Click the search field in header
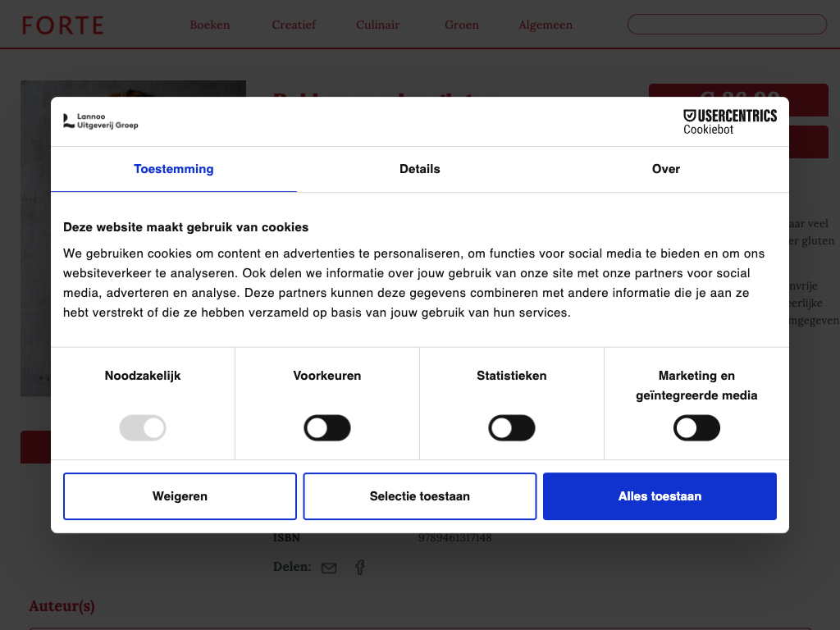Viewport: 840px width, 630px height. coord(727,25)
